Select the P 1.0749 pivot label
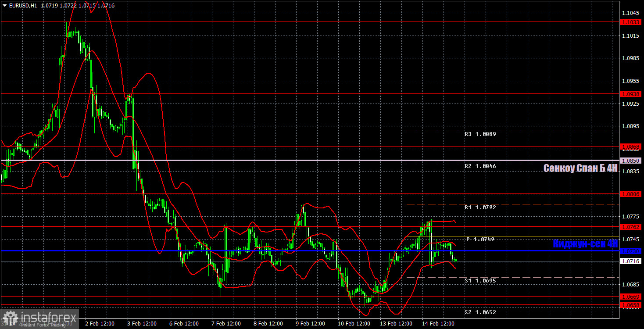The width and height of the screenshot is (644, 329). [480, 240]
